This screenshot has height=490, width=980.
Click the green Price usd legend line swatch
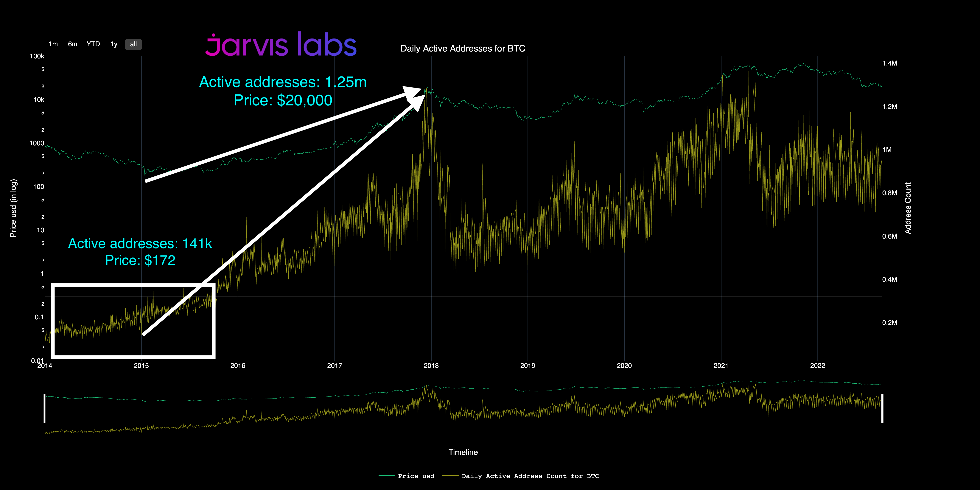(387, 476)
